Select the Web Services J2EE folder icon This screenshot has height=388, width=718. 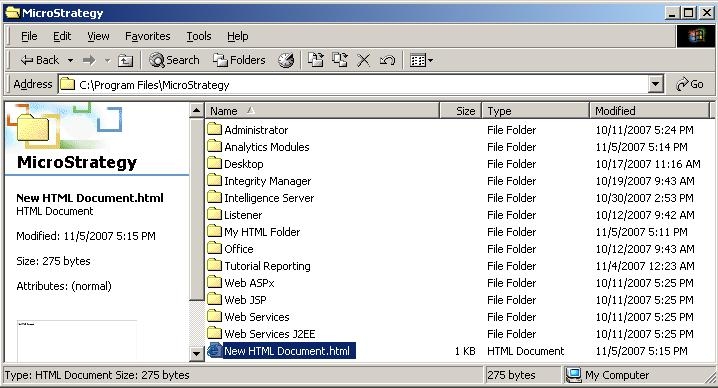pos(214,333)
